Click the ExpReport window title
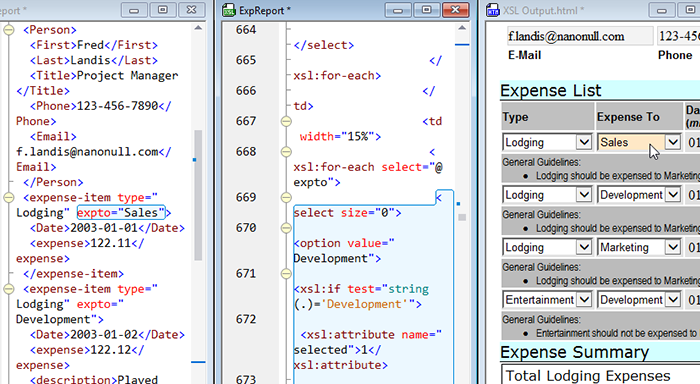This screenshot has height=384, width=700. coord(265,11)
